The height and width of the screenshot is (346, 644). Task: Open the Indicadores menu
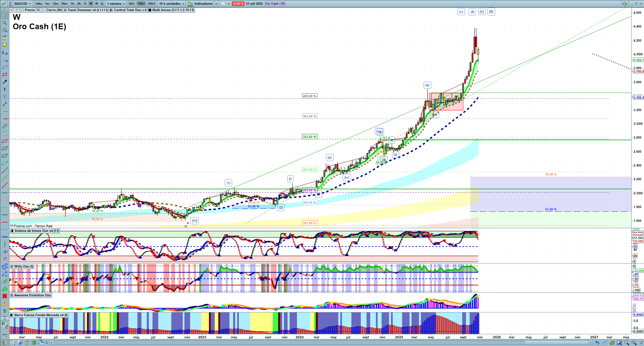[x=203, y=4]
